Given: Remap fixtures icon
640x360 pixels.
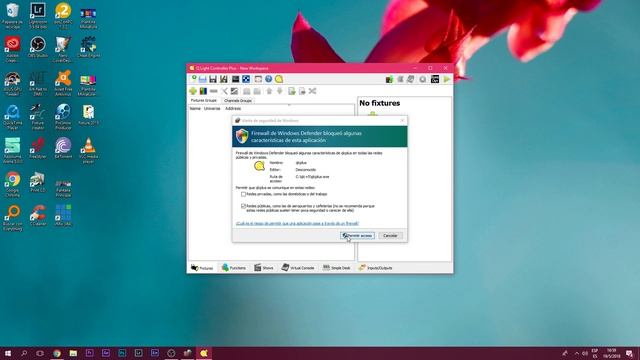Looking at the screenshot, I should point(312,91).
